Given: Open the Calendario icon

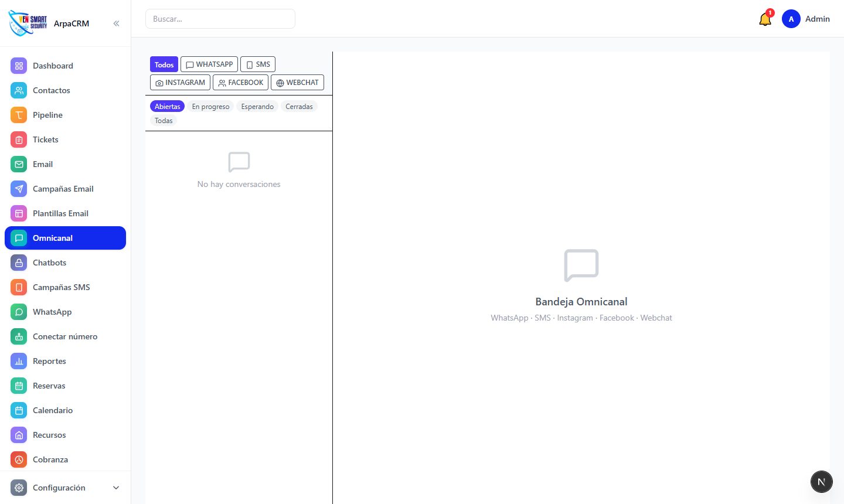Looking at the screenshot, I should (x=19, y=410).
